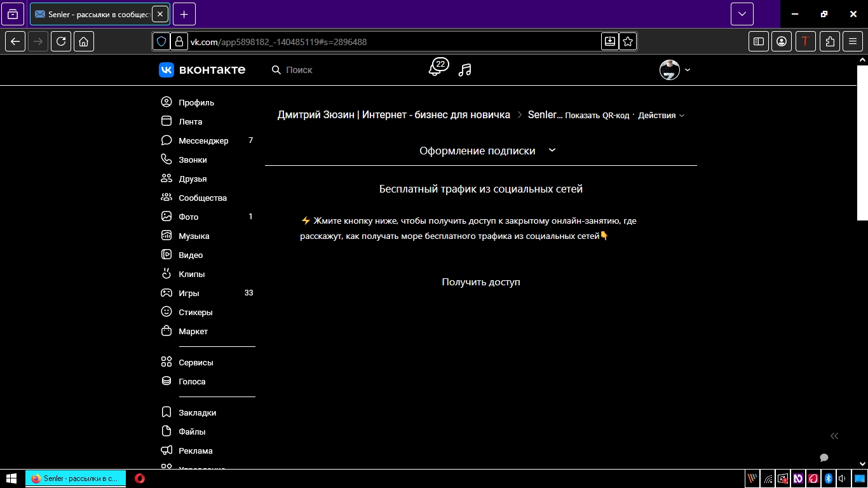Open the Firefox downloads icon beside address bar
The width and height of the screenshot is (868, 488).
pos(609,41)
